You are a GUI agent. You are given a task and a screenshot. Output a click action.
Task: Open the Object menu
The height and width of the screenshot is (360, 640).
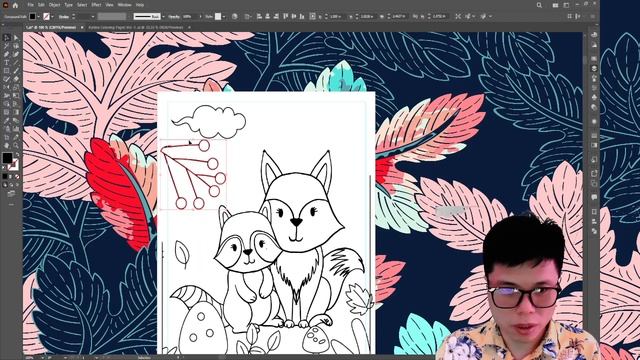click(54, 5)
